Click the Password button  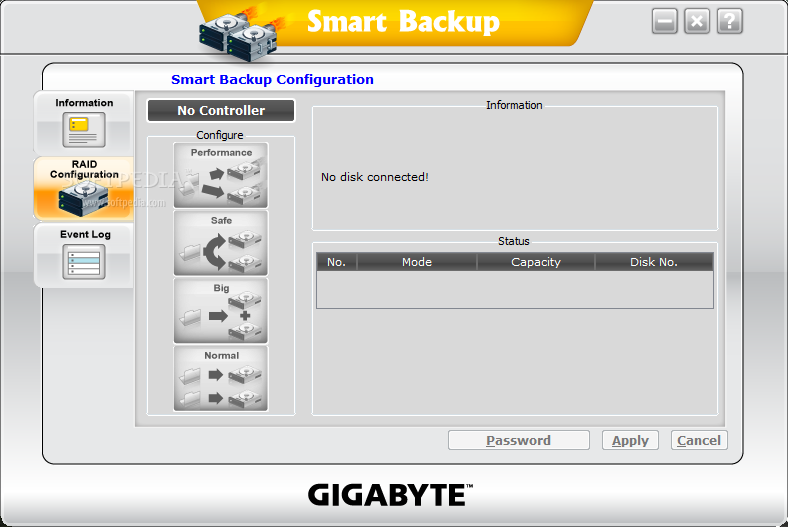click(519, 440)
